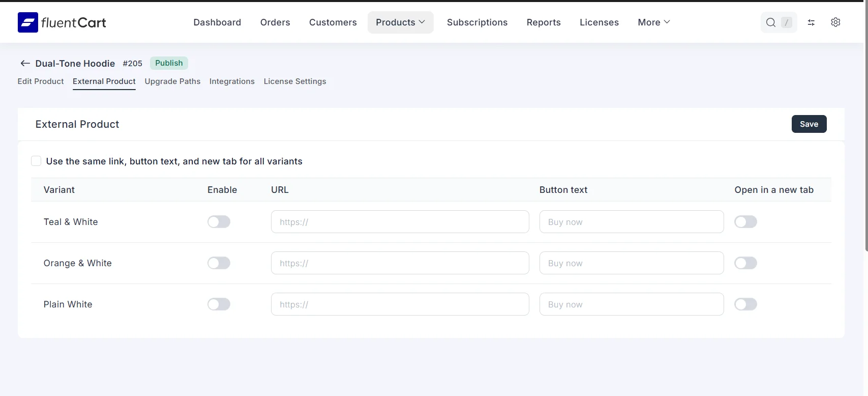Screen dimensions: 868x396
Task: Open the search icon in header
Action: point(771,22)
